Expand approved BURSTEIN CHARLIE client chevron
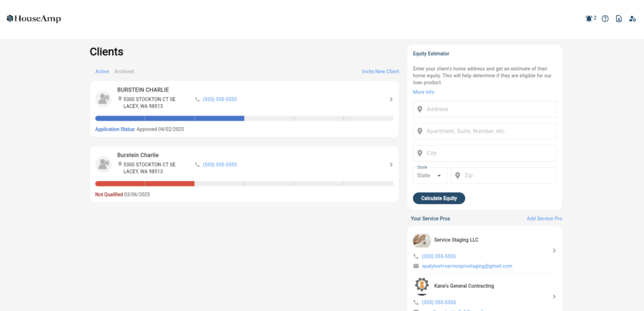644x311 pixels. click(391, 99)
